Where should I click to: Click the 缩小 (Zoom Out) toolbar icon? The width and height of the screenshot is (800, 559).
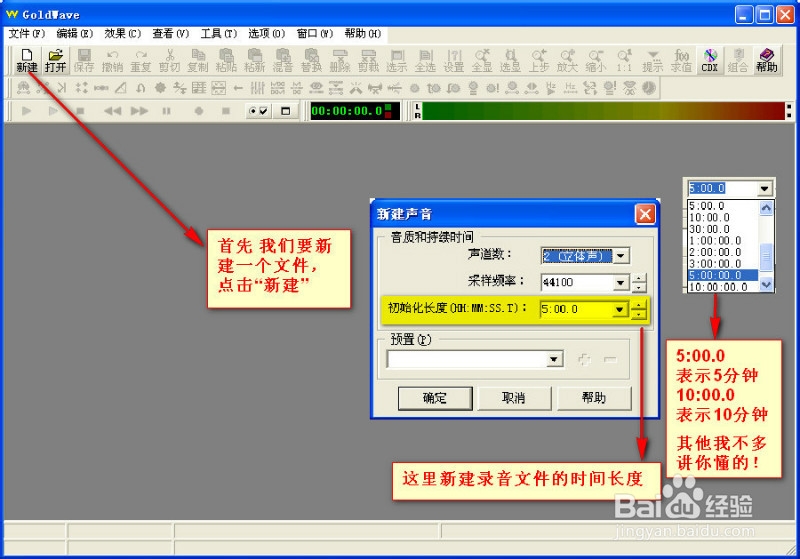pyautogui.click(x=595, y=60)
